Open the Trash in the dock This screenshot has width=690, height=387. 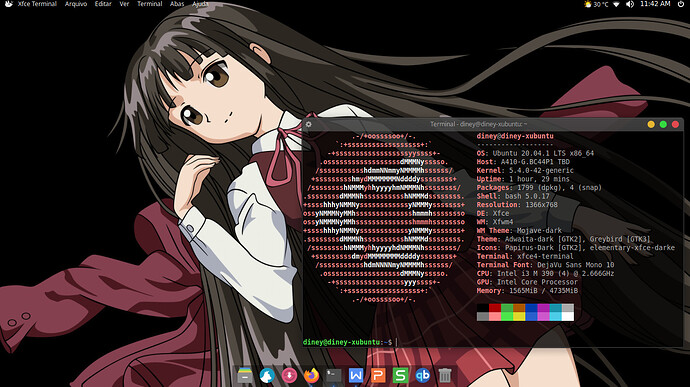[x=445, y=375]
